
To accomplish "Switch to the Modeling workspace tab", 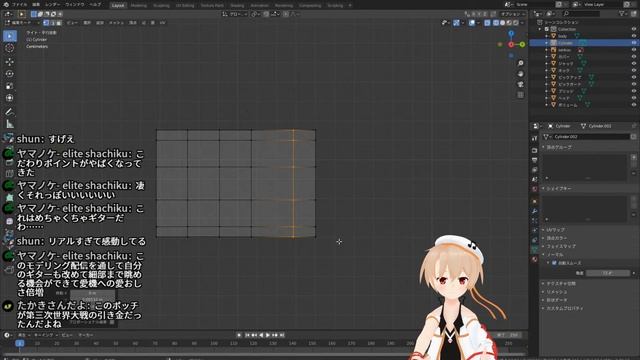I will click(x=139, y=5).
